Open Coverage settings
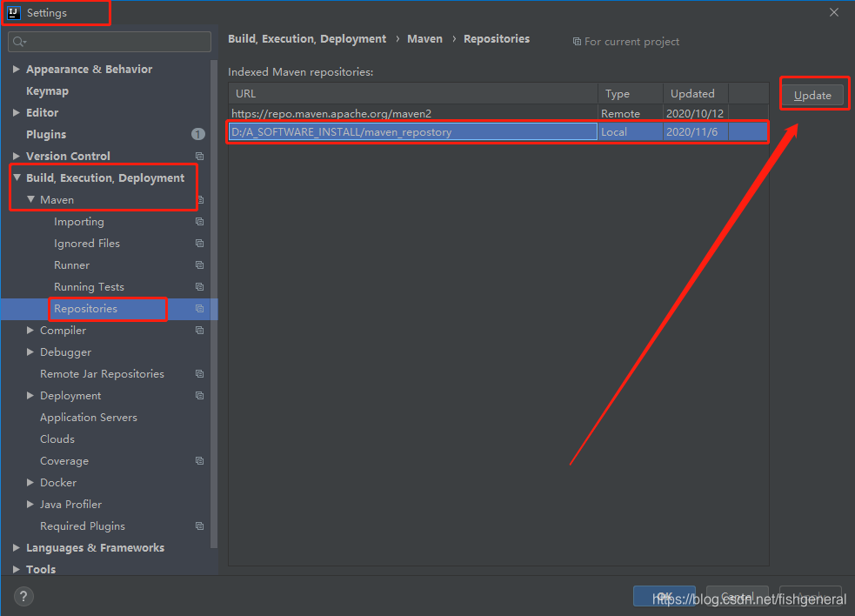 pyautogui.click(x=64, y=461)
